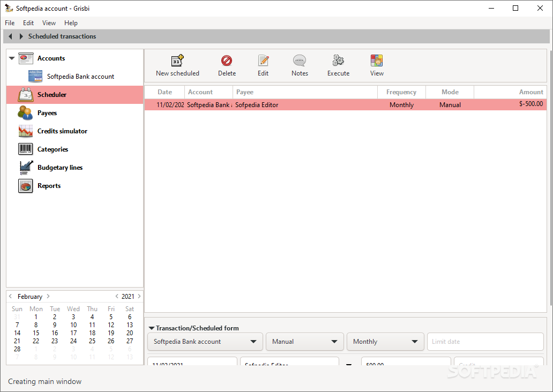Click the Delete scheduled transaction icon
Screen dimensions: 553x392
click(227, 61)
